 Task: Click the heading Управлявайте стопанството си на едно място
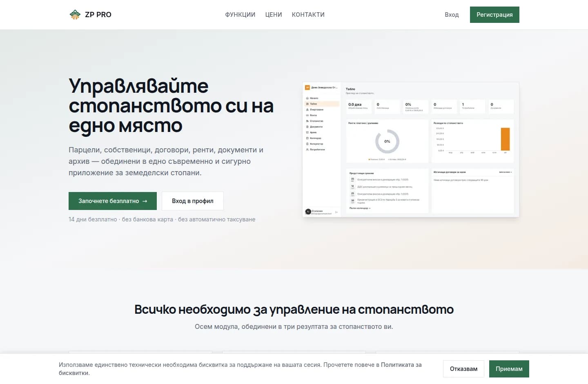pos(171,106)
